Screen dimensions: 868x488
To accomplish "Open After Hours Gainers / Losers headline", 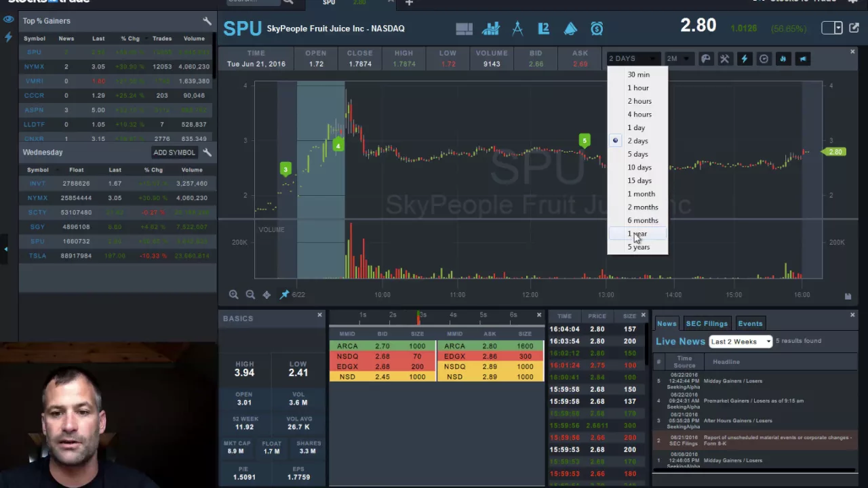I will [x=738, y=421].
